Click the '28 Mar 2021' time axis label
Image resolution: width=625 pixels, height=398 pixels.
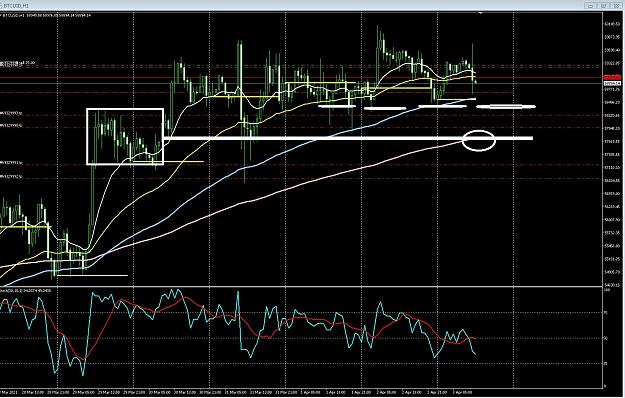[8, 392]
